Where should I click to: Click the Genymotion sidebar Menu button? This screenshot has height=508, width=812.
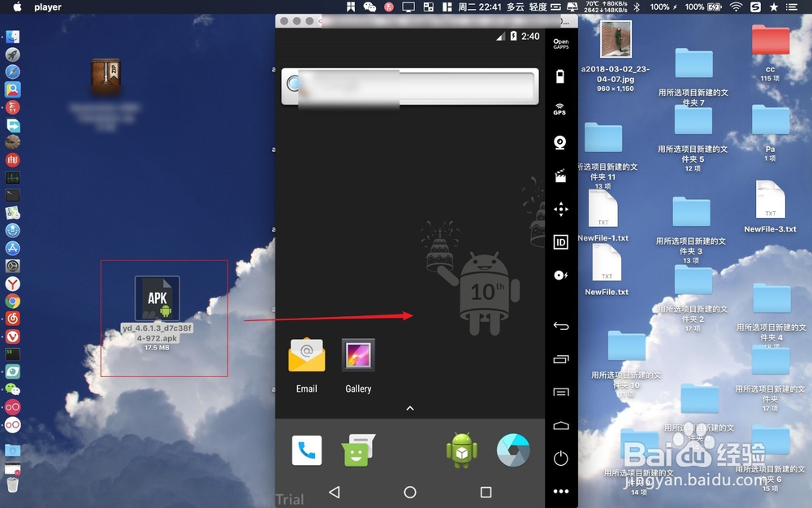pos(561,392)
